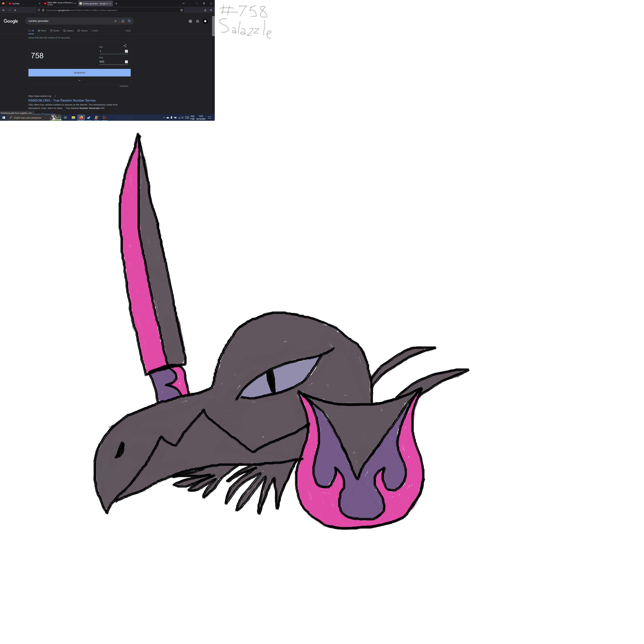644x644 pixels.
Task: Open the tracking protection shield icon
Action: [39, 10]
